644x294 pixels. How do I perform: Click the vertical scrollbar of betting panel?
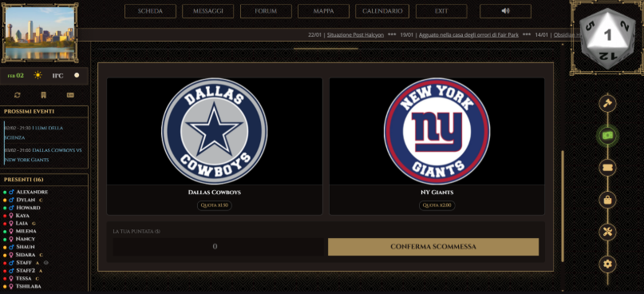pos(563,205)
